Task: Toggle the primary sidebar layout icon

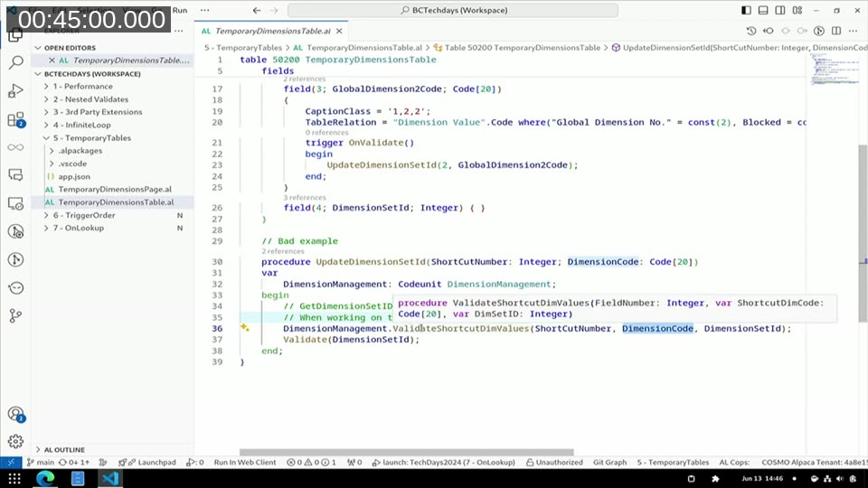Action: [746, 10]
